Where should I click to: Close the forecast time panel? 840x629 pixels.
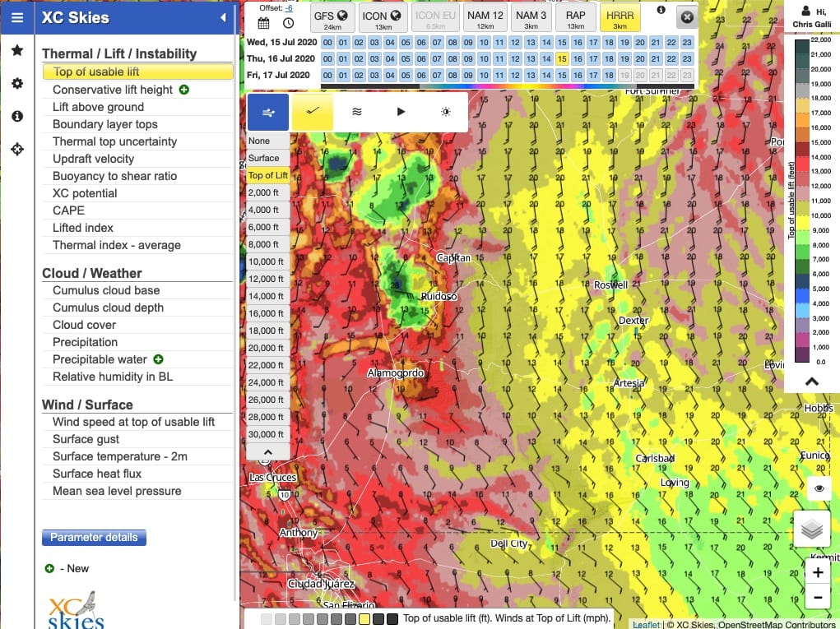(687, 17)
